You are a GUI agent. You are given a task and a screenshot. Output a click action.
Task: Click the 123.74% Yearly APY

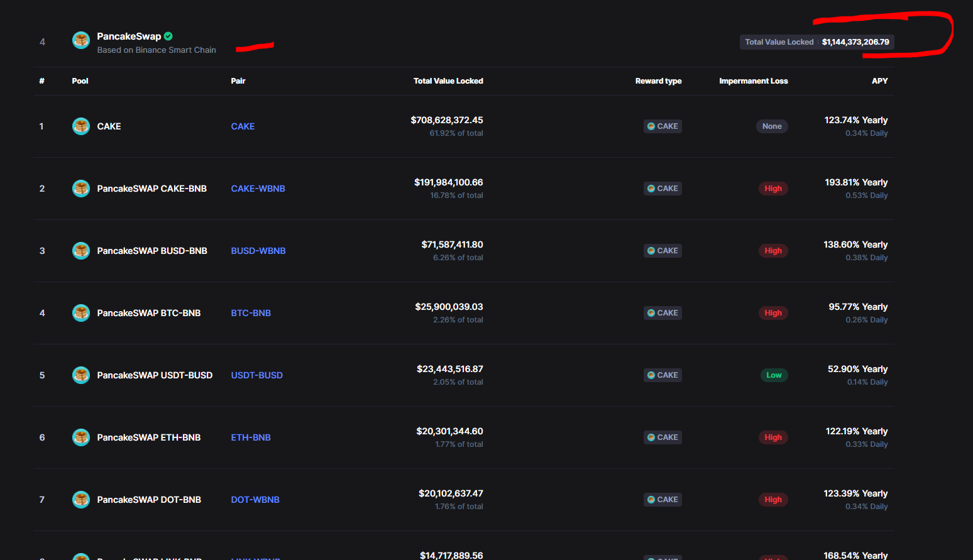point(856,120)
